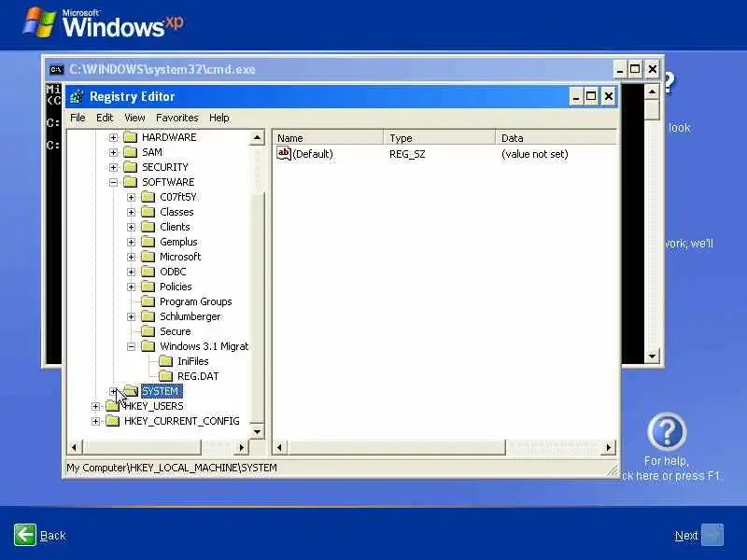This screenshot has width=747, height=560.
Task: Expand the HKEY_USERS hive
Action: click(x=95, y=406)
